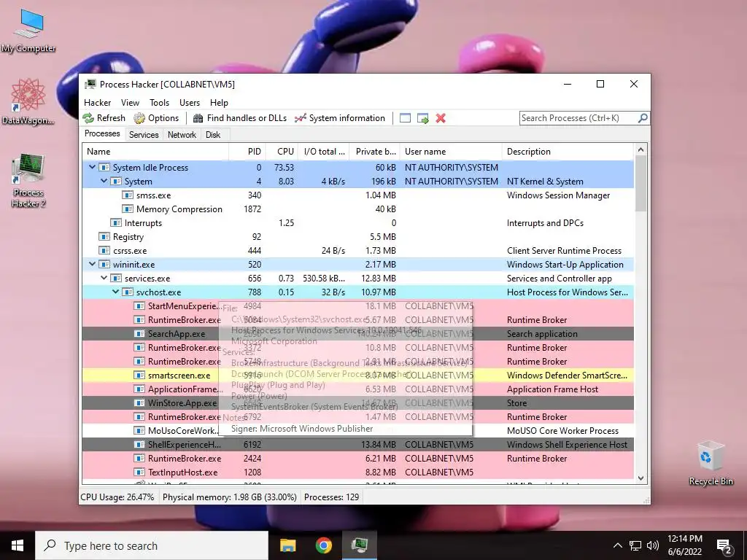747x560 pixels.
Task: Select the ApplicationFrameHost process row
Action: [x=357, y=389]
